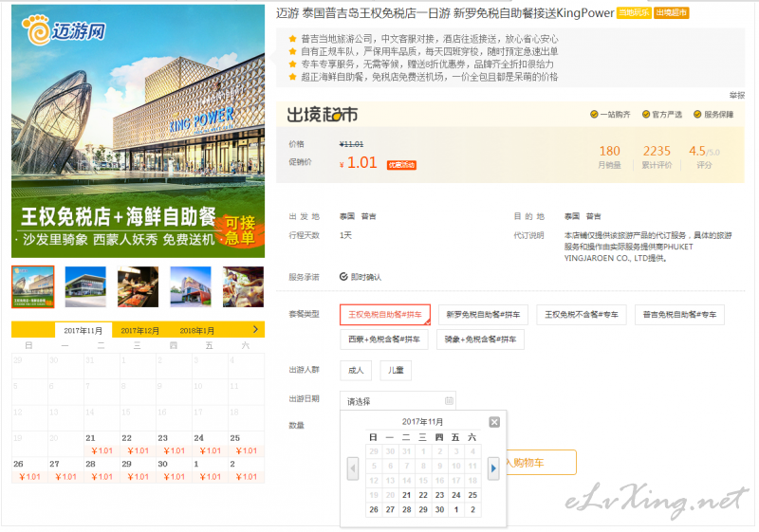
Task: Switch calendar to 2018年1月 tab
Action: point(197,330)
